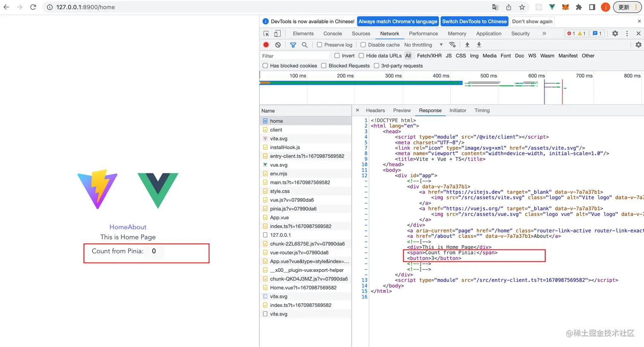Viewport: 644px width, 347px height.
Task: Toggle the browser side panel icon
Action: (x=592, y=7)
